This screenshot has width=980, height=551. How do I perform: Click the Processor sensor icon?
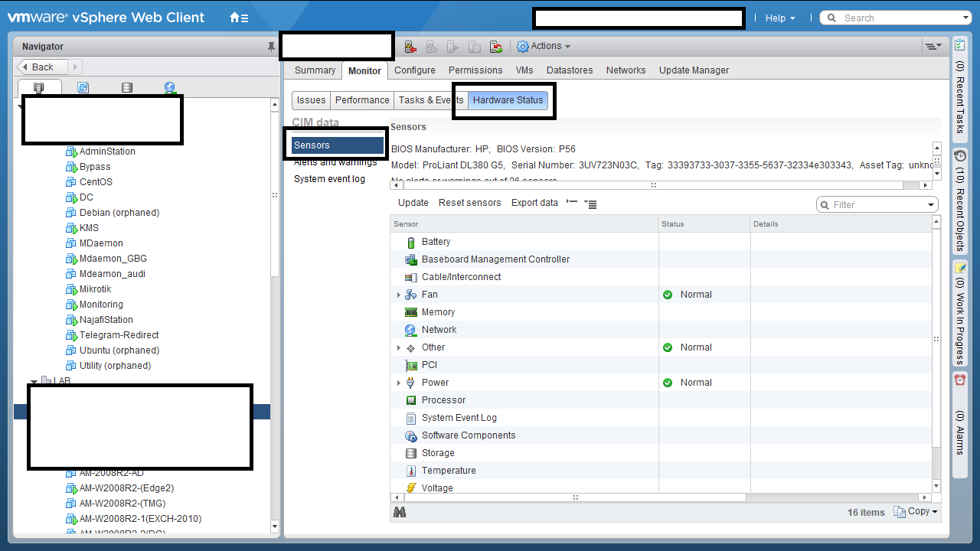pyautogui.click(x=411, y=400)
